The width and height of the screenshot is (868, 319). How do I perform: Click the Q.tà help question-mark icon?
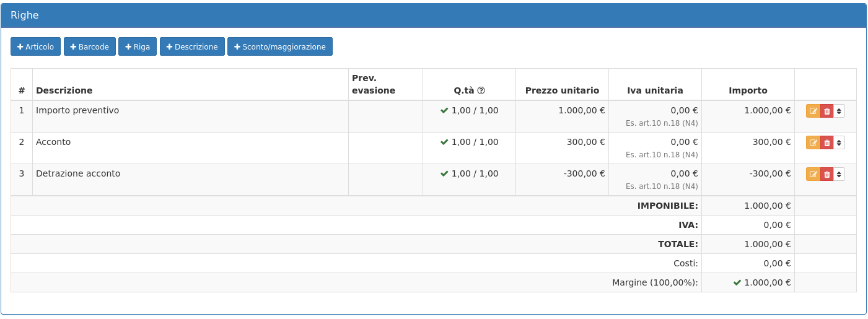[x=481, y=90]
